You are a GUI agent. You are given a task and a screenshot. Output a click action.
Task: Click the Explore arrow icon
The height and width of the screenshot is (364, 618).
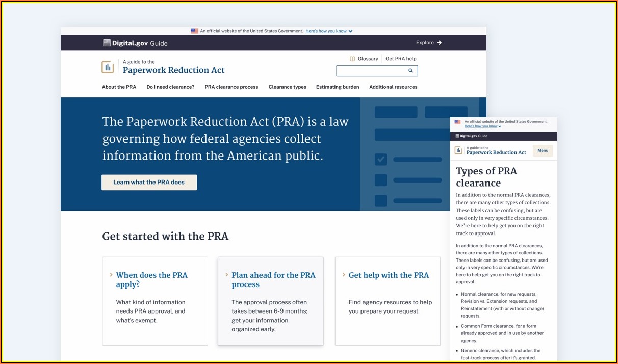tap(440, 43)
